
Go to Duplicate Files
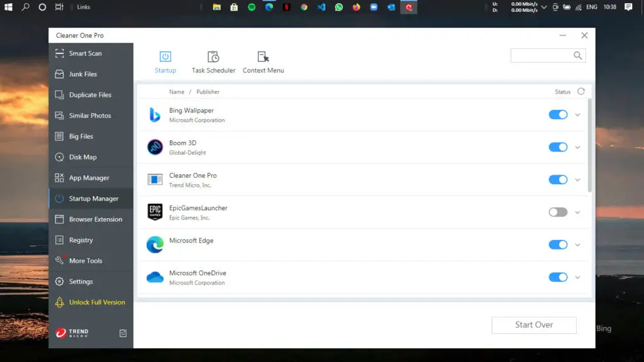click(91, 95)
